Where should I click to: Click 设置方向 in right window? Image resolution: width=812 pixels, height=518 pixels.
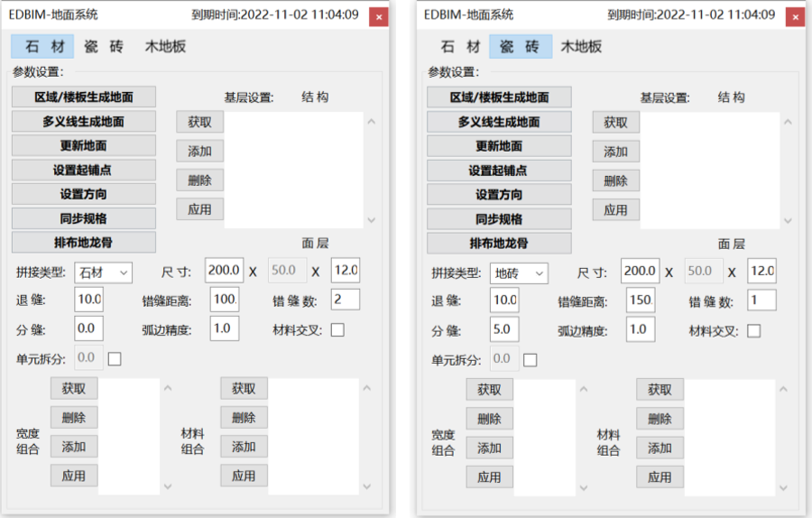(499, 194)
